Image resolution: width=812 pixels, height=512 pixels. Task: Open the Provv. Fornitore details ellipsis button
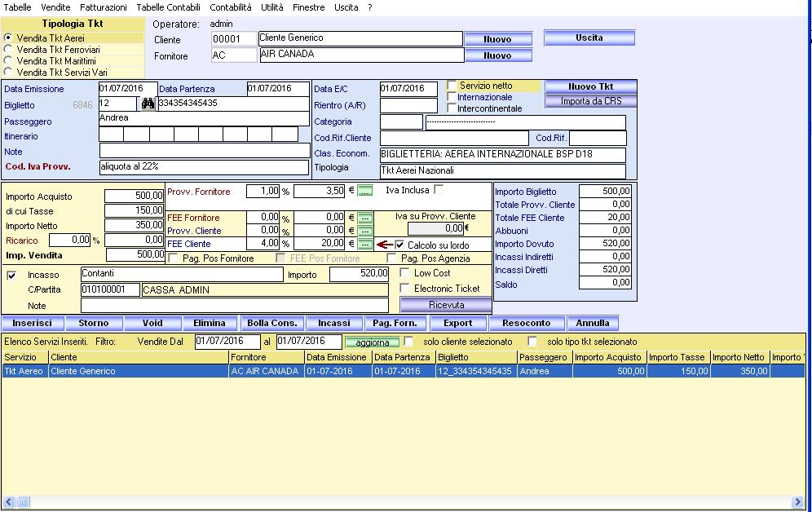click(364, 192)
